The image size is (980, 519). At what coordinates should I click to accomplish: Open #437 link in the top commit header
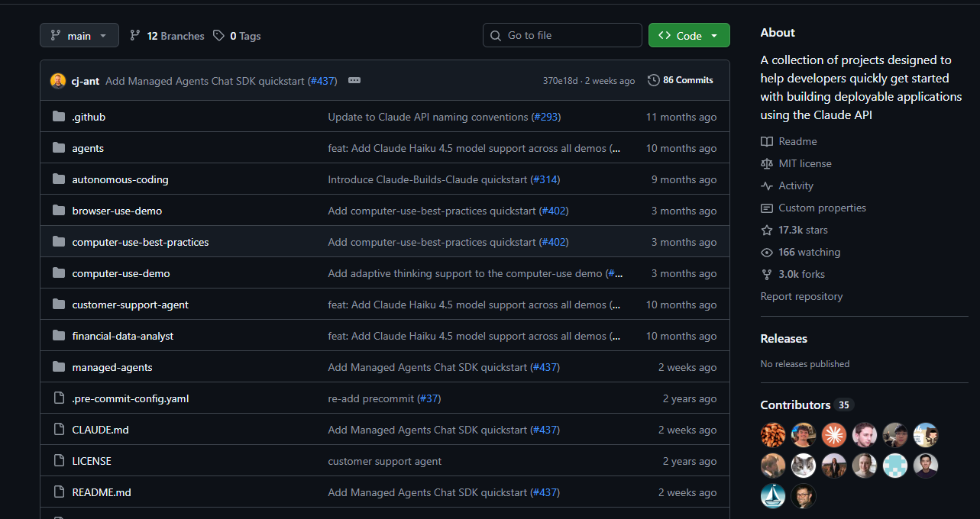(x=322, y=80)
